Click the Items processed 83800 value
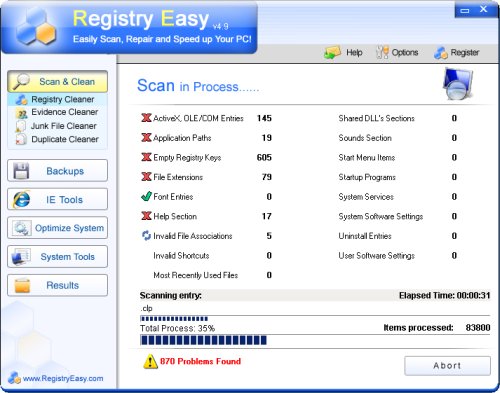This screenshot has width=500, height=393. 478,328
